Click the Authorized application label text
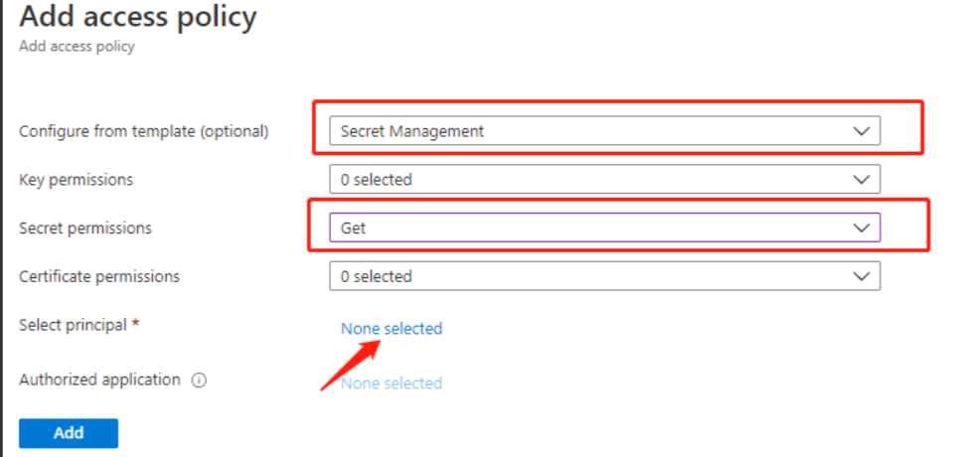 tap(99, 380)
